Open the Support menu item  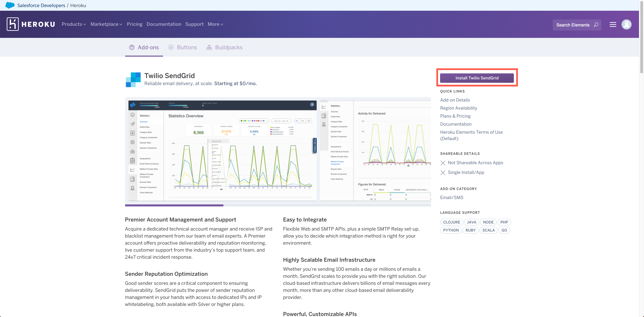pos(194,24)
